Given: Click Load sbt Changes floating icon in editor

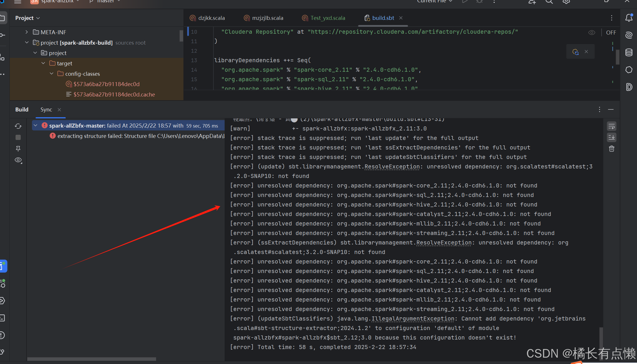Looking at the screenshot, I should coord(575,52).
